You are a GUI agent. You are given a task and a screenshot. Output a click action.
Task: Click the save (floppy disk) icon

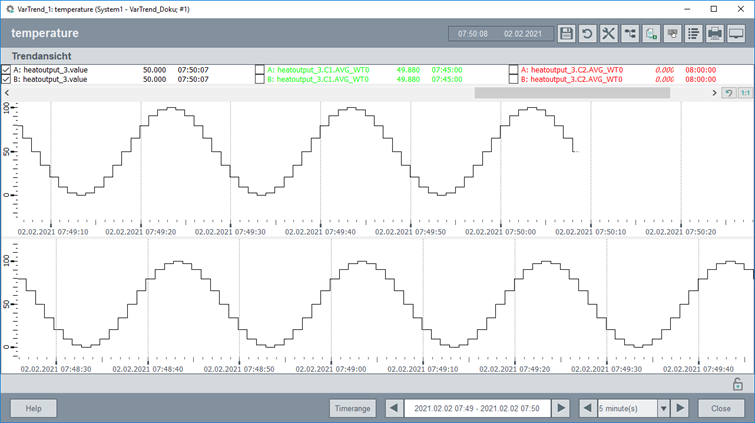567,33
